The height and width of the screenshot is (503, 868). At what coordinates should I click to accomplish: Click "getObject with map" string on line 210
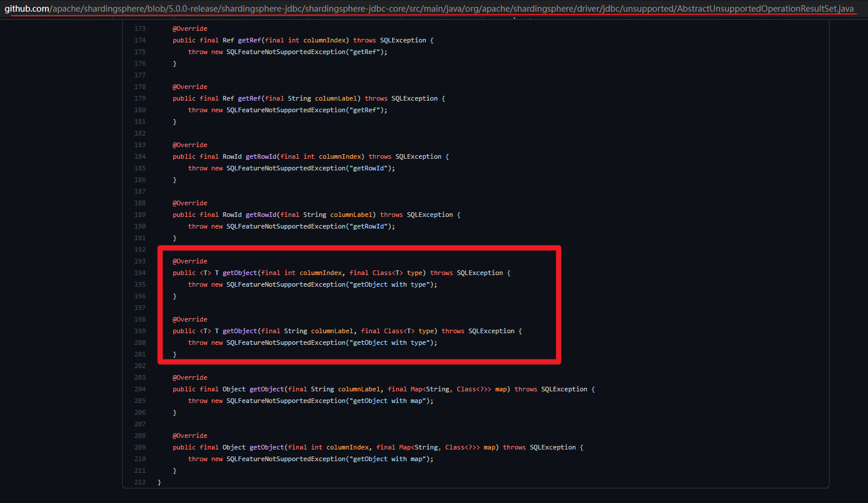(388, 459)
